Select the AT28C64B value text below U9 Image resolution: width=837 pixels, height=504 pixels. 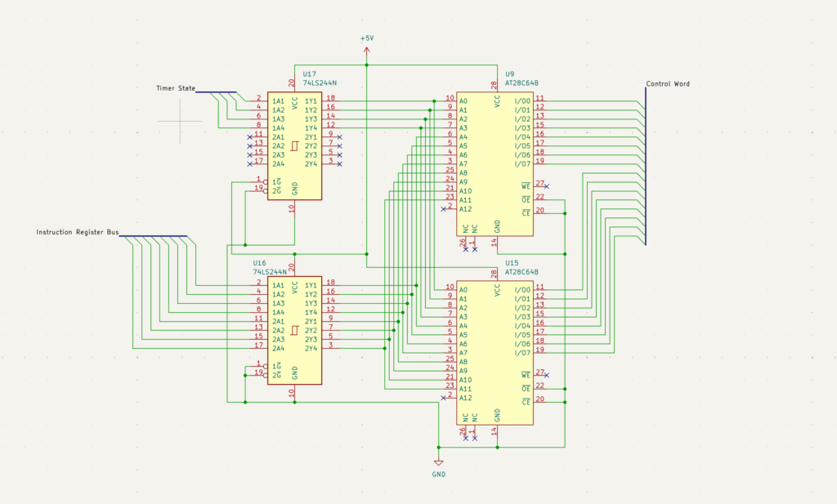coord(522,83)
